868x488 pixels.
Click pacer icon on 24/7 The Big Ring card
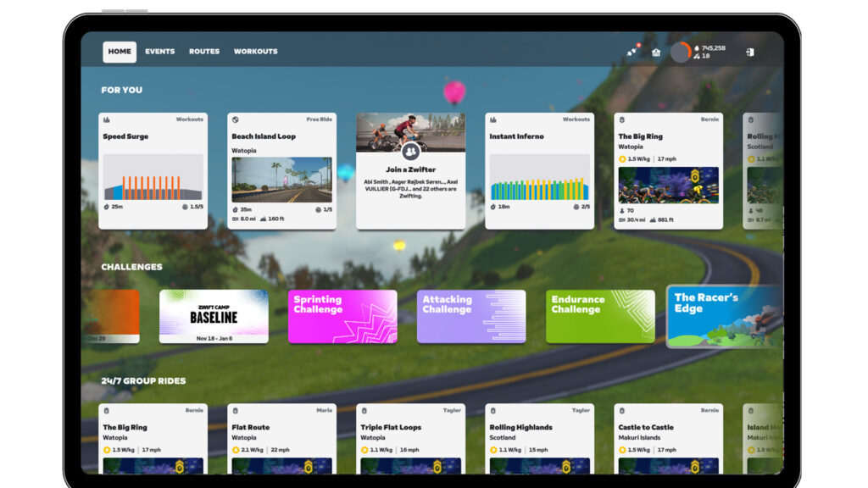(x=106, y=411)
